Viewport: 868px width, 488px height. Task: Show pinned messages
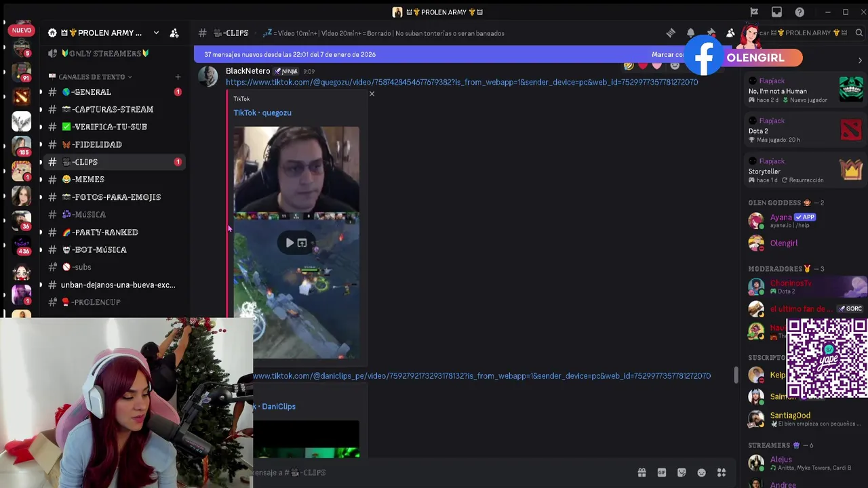tap(711, 33)
